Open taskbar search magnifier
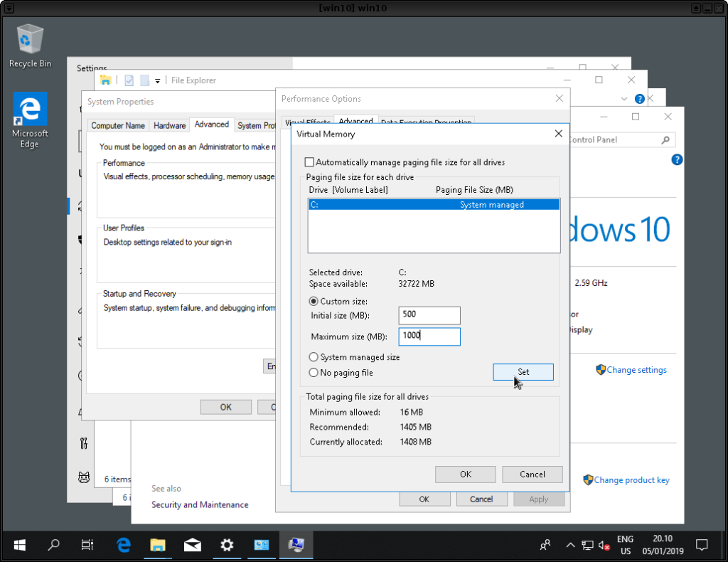Viewport: 728px width, 562px height. click(53, 545)
